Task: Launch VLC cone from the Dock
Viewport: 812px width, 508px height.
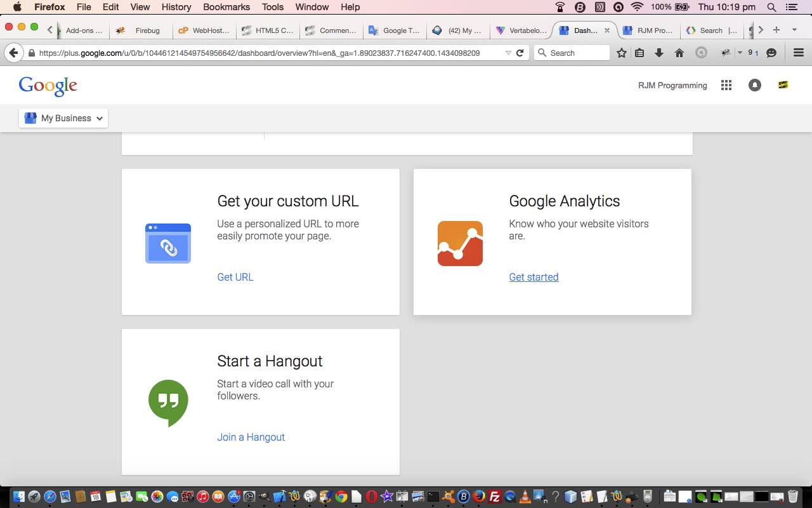Action: coord(525,497)
